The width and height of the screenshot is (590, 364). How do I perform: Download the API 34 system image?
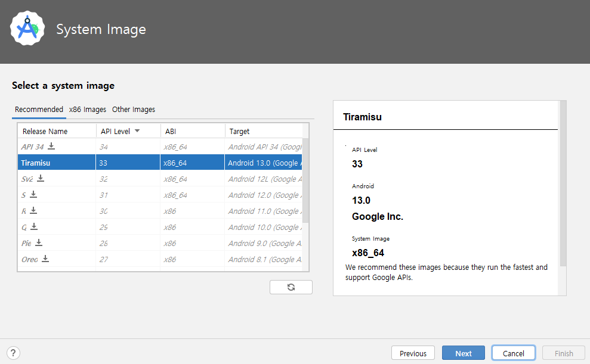[x=51, y=146]
